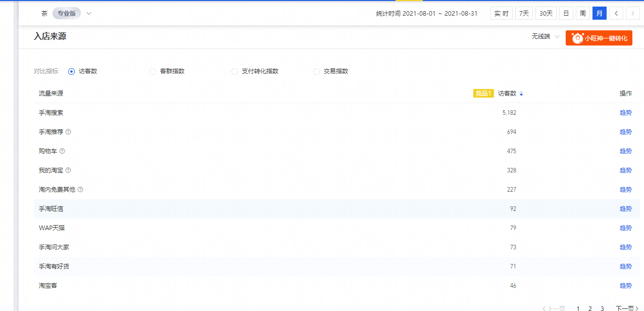644x311 pixels.
Task: Switch to 实时 time view
Action: point(501,14)
